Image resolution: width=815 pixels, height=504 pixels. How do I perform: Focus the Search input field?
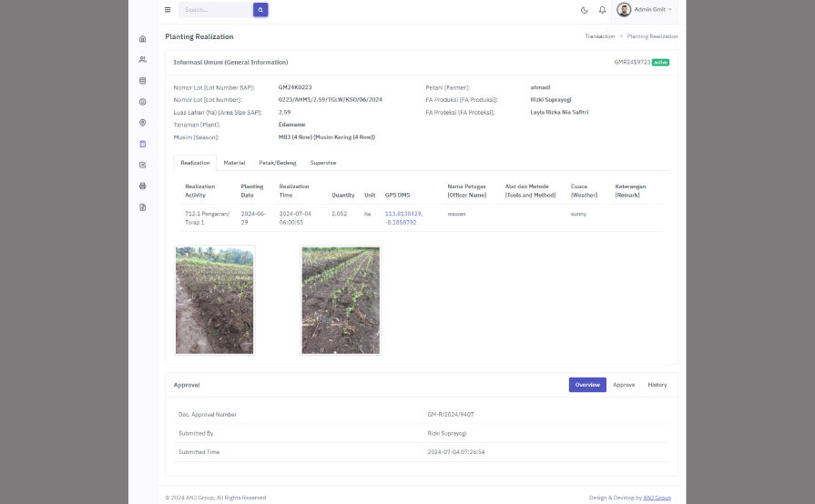point(216,10)
